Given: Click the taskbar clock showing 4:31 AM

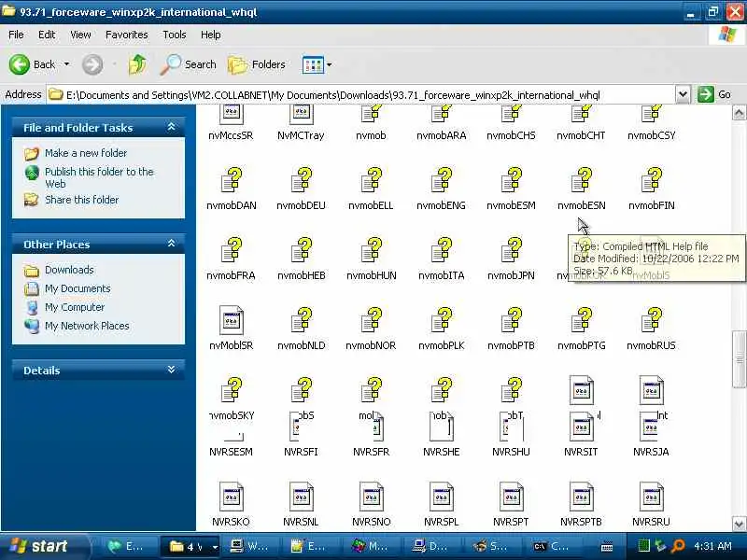Looking at the screenshot, I should click(x=712, y=546).
